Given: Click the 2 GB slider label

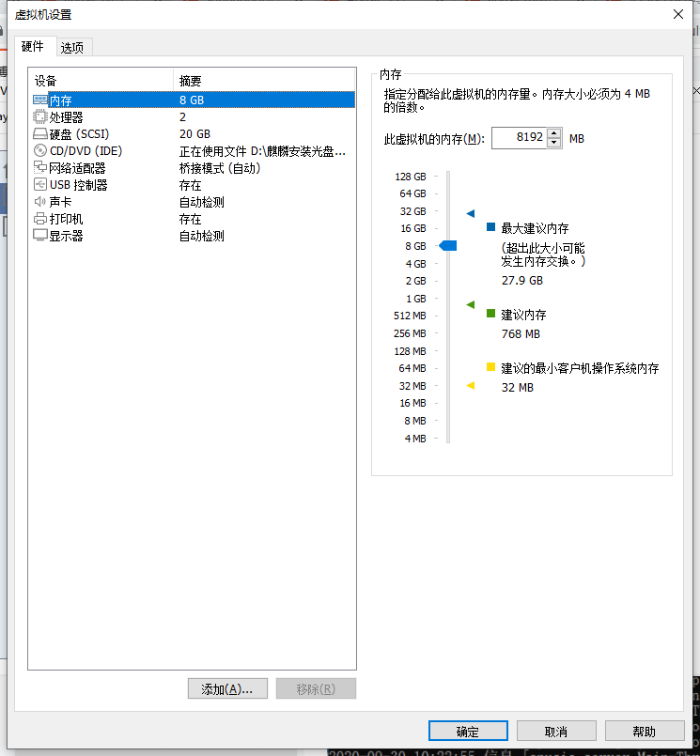Looking at the screenshot, I should [416, 281].
